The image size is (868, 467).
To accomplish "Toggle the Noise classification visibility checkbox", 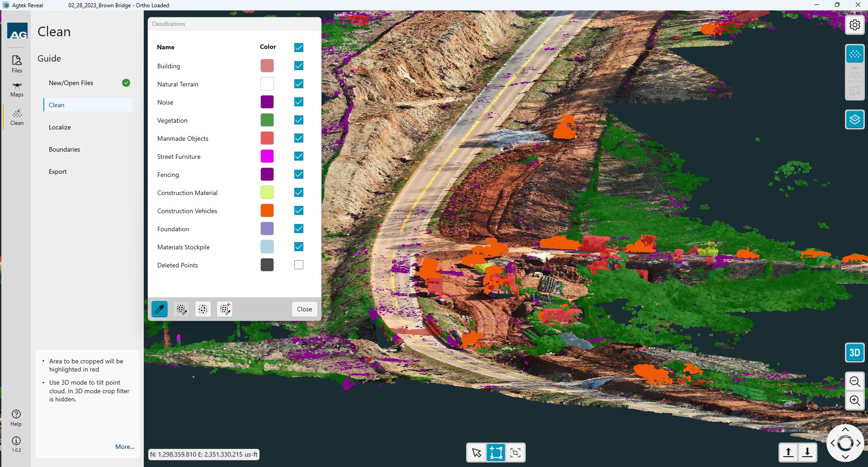I will [299, 102].
